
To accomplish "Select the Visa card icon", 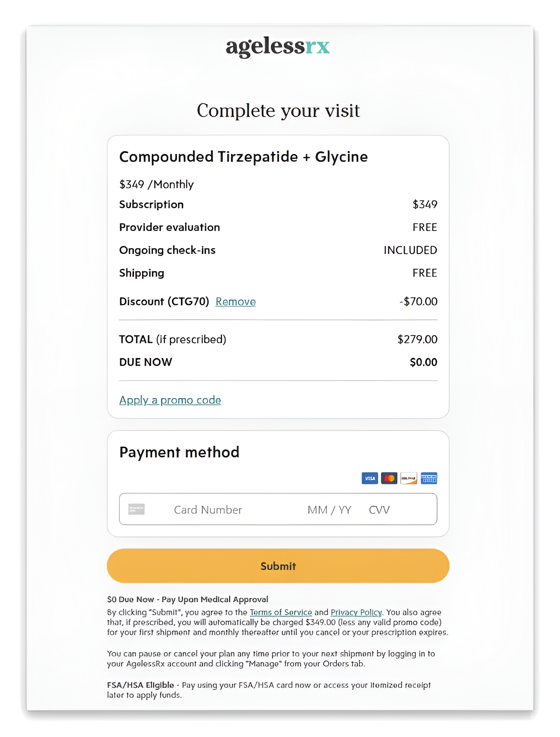I will click(369, 478).
